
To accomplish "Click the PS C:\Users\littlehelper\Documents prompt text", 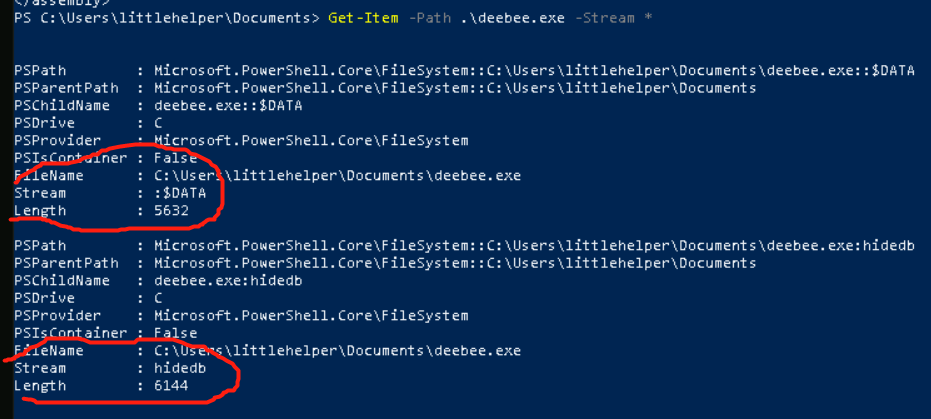I will pyautogui.click(x=166, y=19).
